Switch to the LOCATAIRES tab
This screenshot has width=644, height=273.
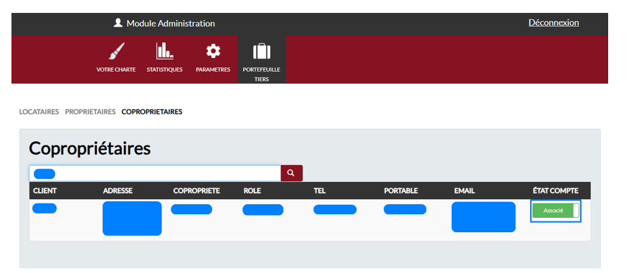coord(39,112)
